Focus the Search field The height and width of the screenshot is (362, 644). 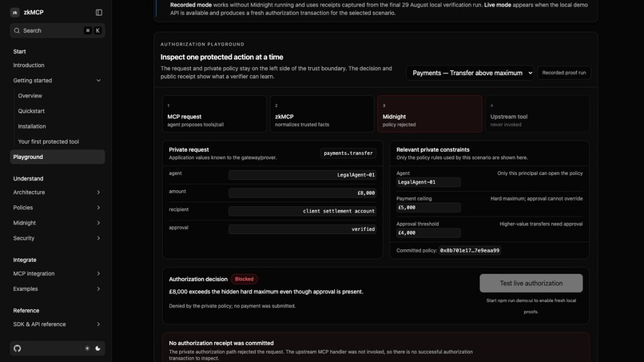point(58,30)
